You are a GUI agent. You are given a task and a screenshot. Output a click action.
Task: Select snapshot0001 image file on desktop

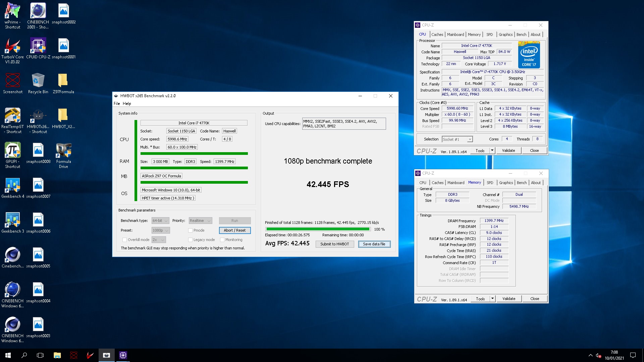(x=64, y=49)
